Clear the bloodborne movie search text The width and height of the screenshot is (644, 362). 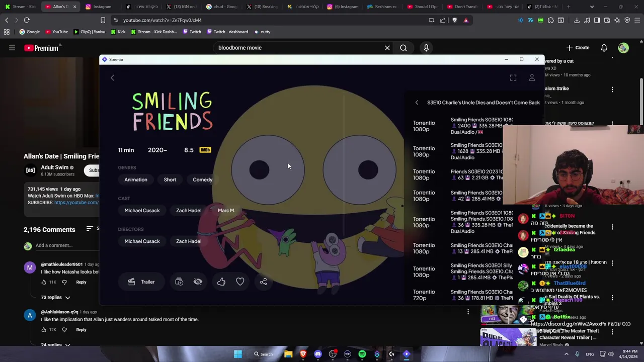point(387,48)
